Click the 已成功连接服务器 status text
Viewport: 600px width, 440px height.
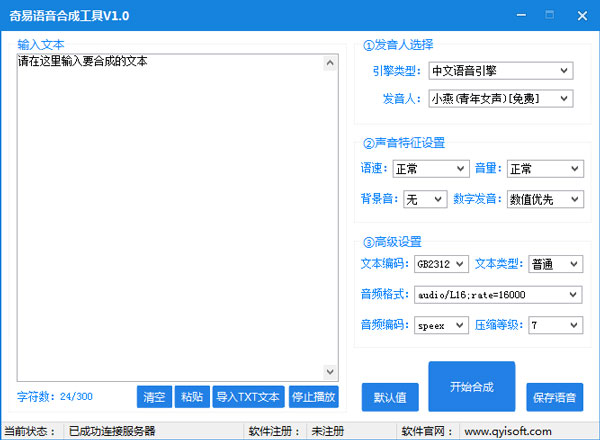click(x=112, y=432)
